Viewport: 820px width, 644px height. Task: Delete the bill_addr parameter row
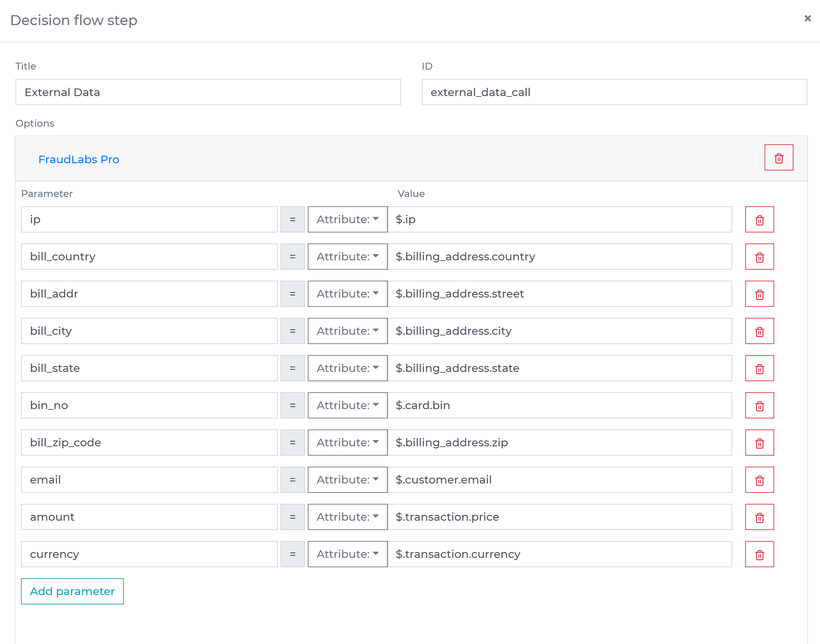(x=759, y=294)
